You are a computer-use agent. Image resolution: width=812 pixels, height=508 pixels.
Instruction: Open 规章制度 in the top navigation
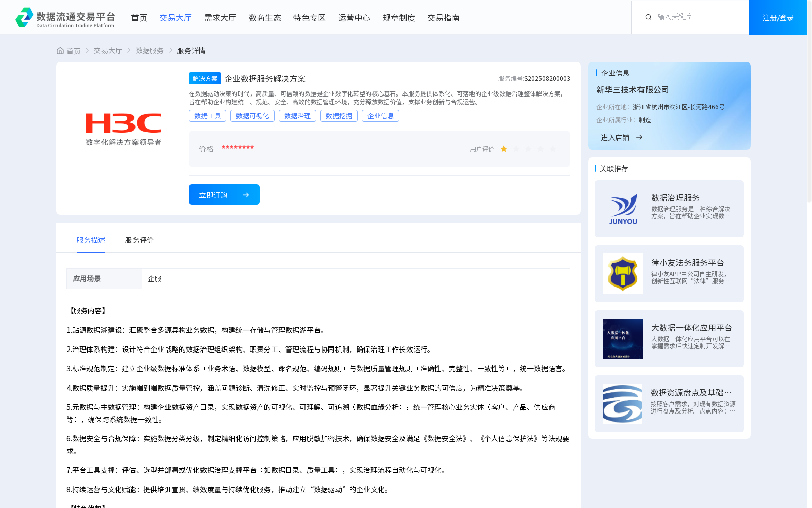[x=399, y=18]
